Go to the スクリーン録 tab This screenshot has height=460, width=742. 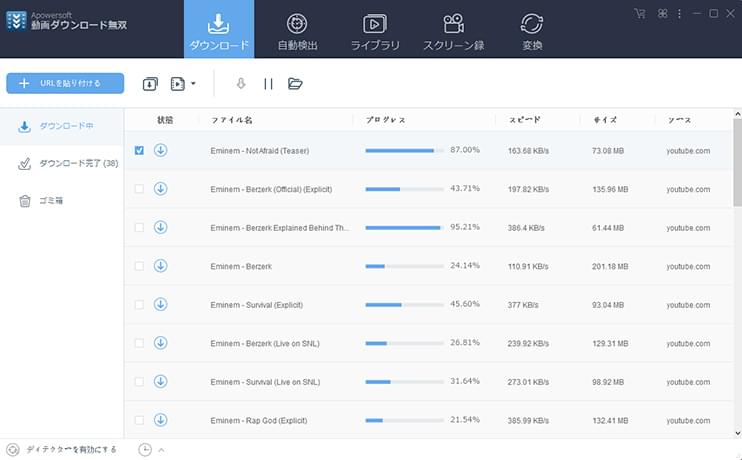(453, 29)
